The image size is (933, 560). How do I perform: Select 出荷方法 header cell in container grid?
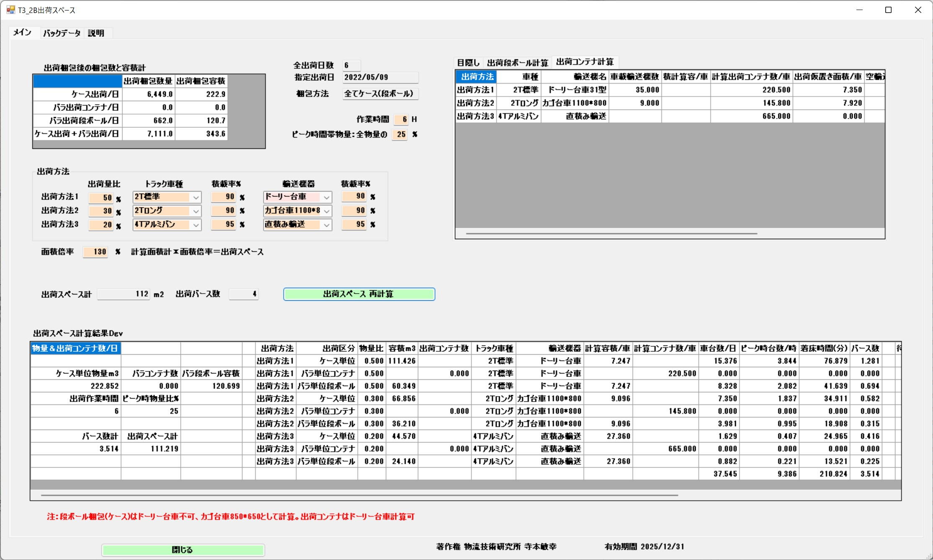[477, 77]
